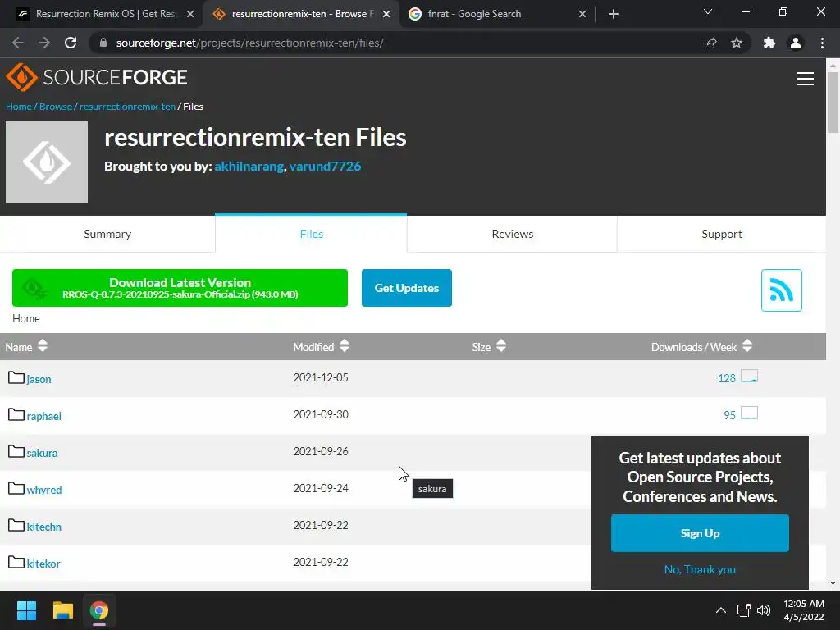Open the kltekor folder link

click(x=43, y=564)
